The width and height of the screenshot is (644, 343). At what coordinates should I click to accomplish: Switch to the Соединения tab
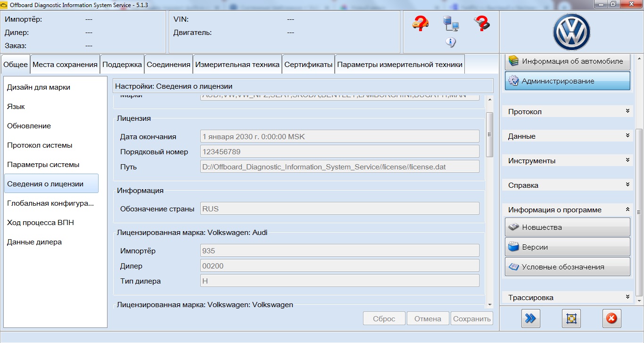[x=169, y=65]
